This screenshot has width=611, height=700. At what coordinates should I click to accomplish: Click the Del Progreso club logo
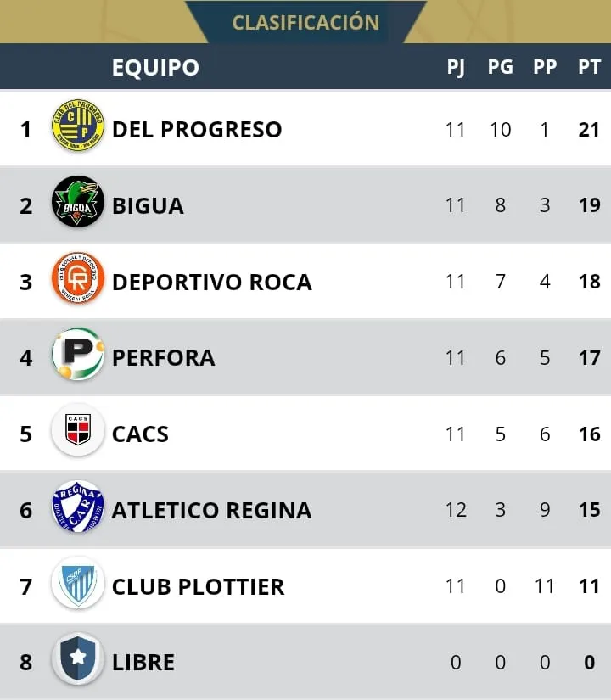77,129
